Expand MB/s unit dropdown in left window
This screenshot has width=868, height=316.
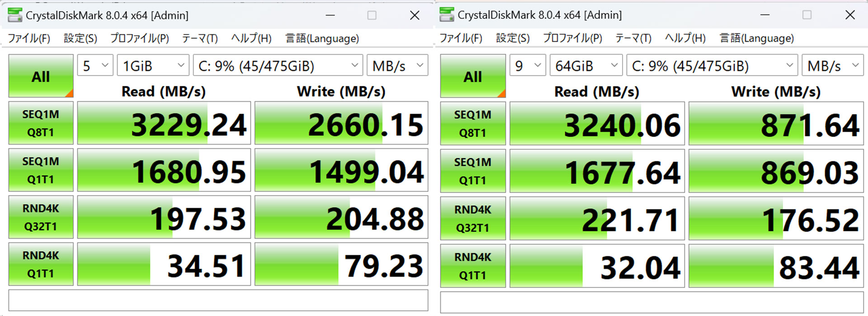397,66
